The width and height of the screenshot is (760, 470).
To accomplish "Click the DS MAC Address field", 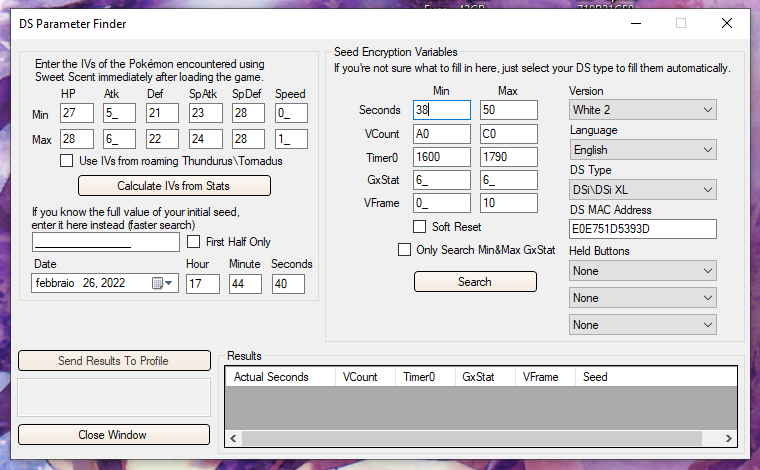I will [x=642, y=229].
